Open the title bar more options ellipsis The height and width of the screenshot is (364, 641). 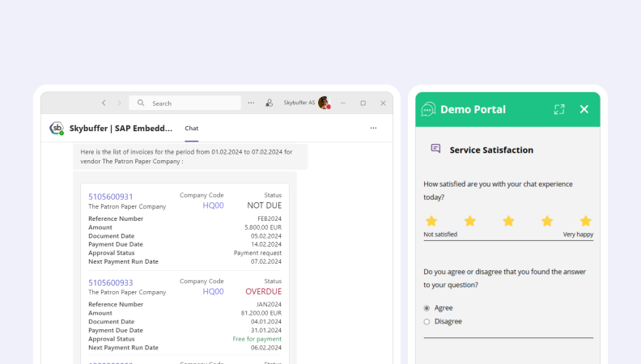pos(251,103)
